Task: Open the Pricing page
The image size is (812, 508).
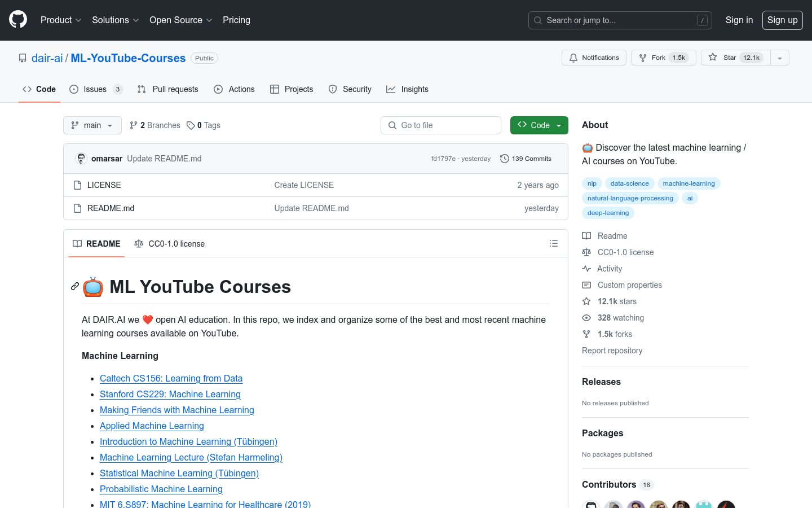Action: pos(236,20)
